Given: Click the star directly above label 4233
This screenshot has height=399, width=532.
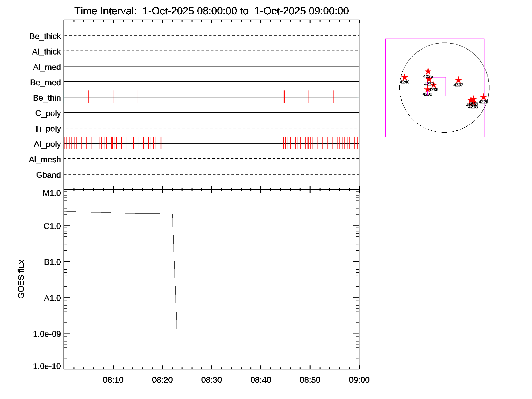Looking at the screenshot, I should tap(429, 79).
